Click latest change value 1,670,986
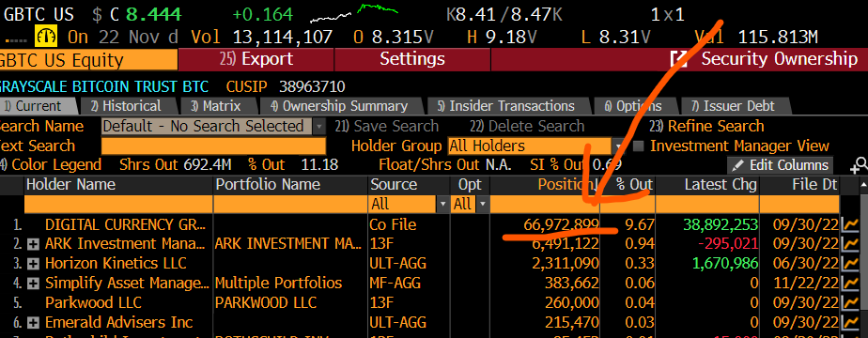This screenshot has height=338, width=868. point(725,263)
